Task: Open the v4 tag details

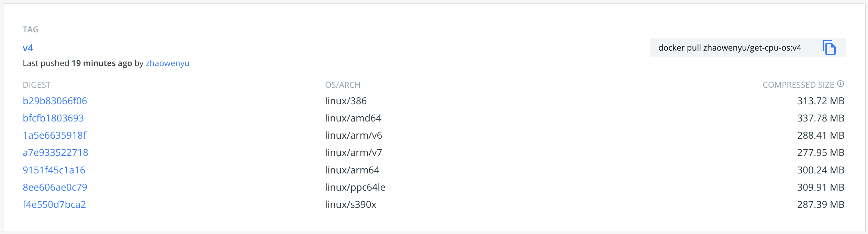Action: 28,48
